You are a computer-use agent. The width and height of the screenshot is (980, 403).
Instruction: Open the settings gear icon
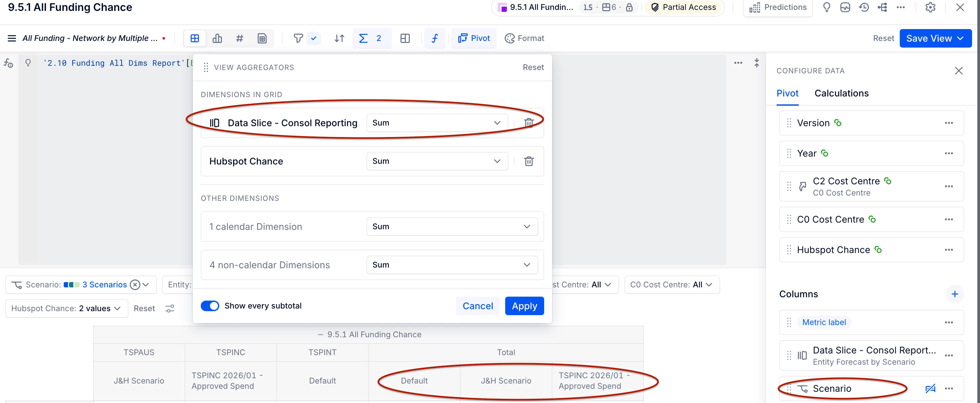930,7
